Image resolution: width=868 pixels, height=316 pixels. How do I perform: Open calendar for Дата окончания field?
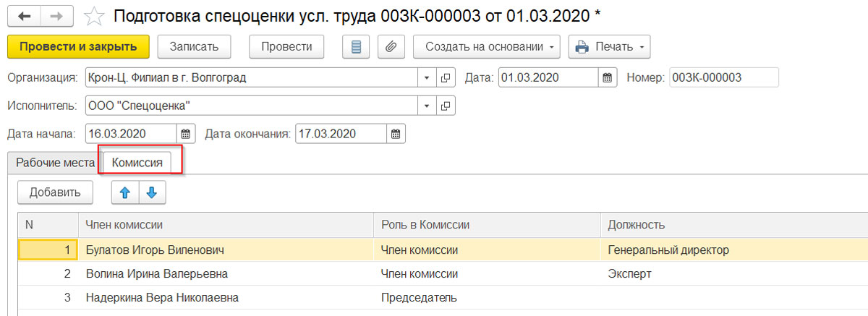[x=396, y=134]
